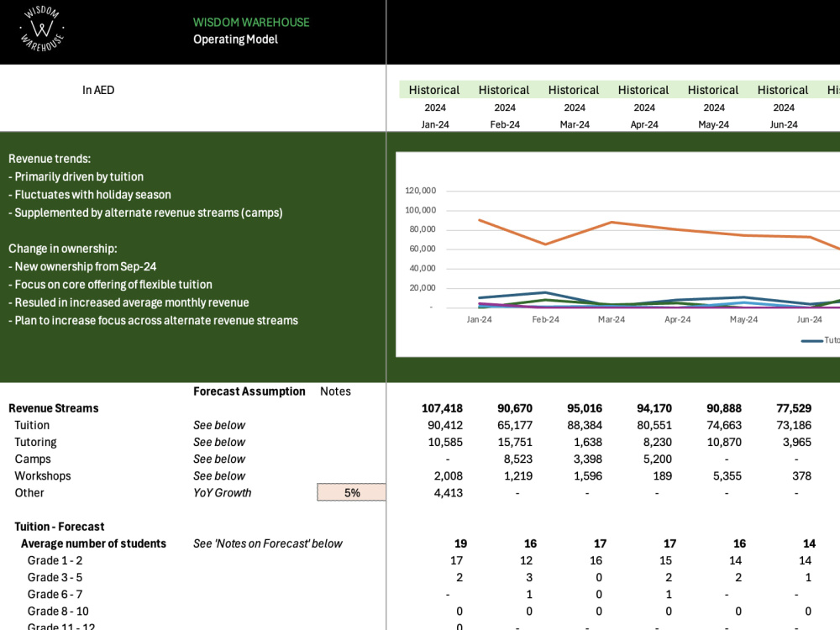This screenshot has width=840, height=630.
Task: Select the Mar-24 column header
Action: pyautogui.click(x=575, y=124)
